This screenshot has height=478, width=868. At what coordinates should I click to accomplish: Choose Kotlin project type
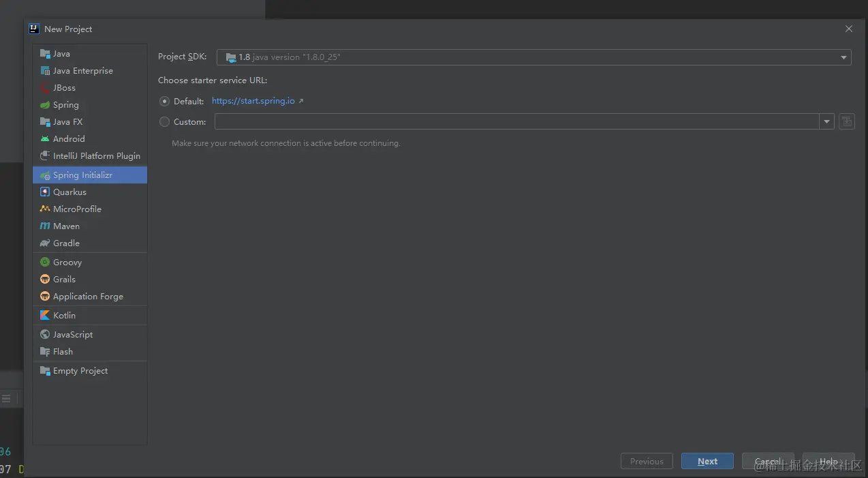click(x=90, y=316)
